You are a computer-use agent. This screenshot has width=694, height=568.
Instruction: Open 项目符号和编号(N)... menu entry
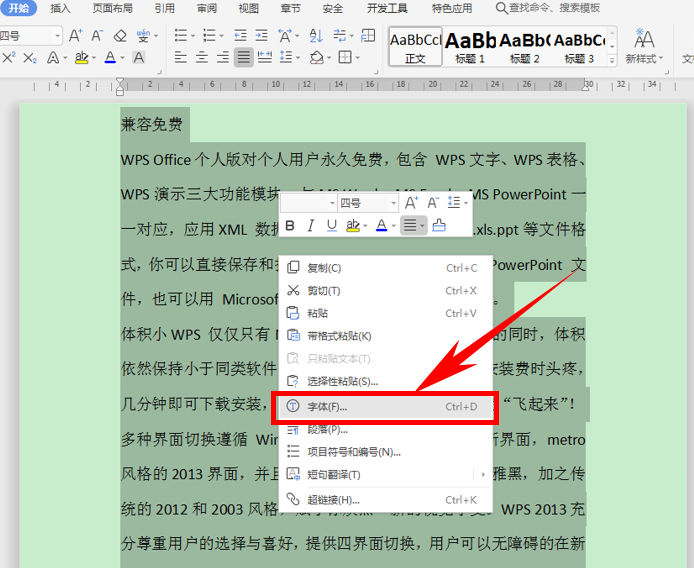tap(386, 452)
